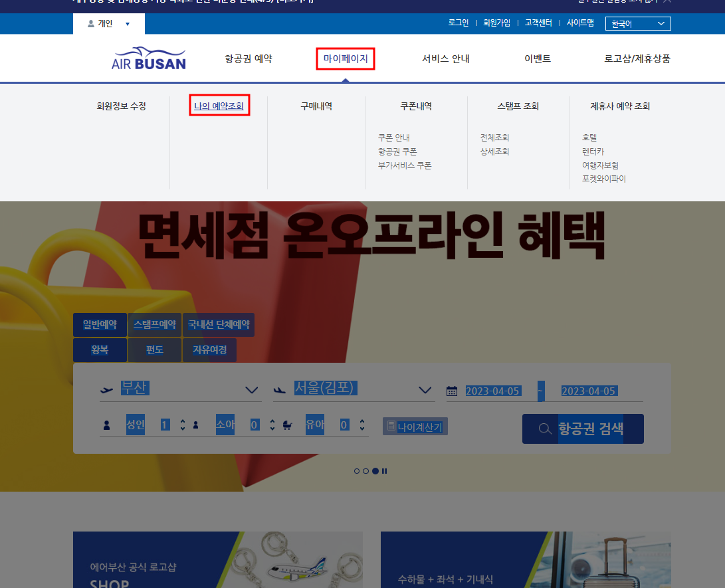725x588 pixels.
Task: Open the arrival city dropdown showing 서울(김포)
Action: [425, 391]
